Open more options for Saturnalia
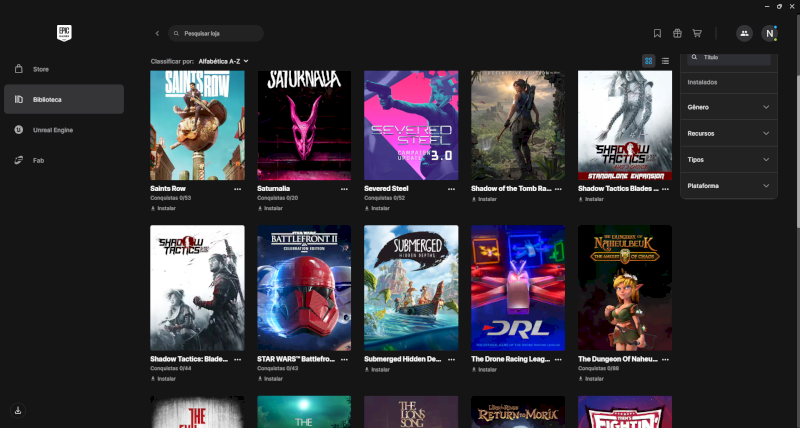This screenshot has width=800, height=428. coord(344,189)
